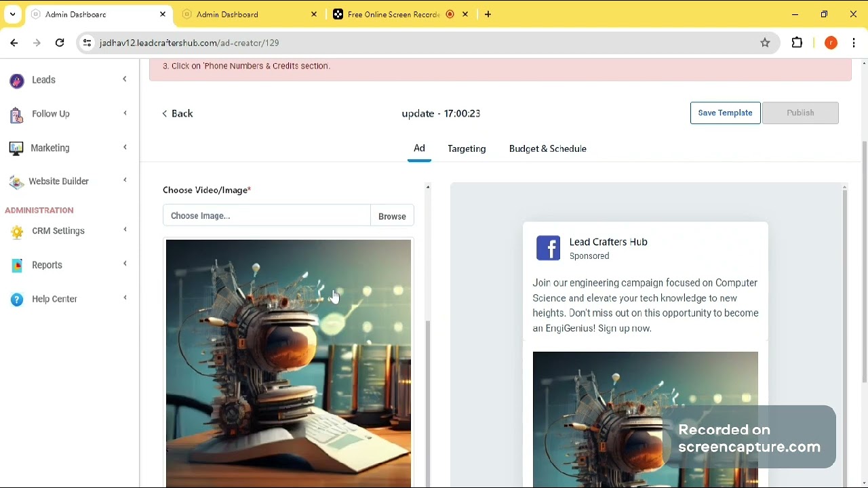The width and height of the screenshot is (868, 488).
Task: Click the browser forward arrow
Action: click(37, 43)
